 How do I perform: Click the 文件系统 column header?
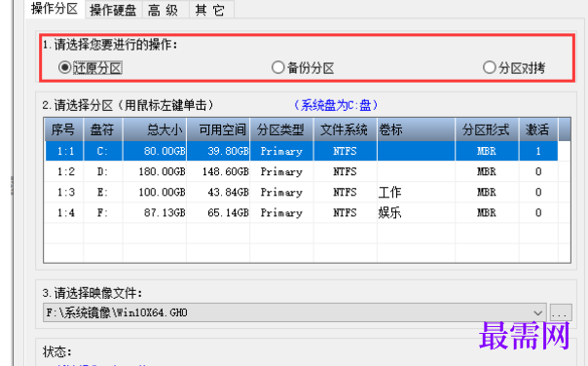pyautogui.click(x=345, y=129)
